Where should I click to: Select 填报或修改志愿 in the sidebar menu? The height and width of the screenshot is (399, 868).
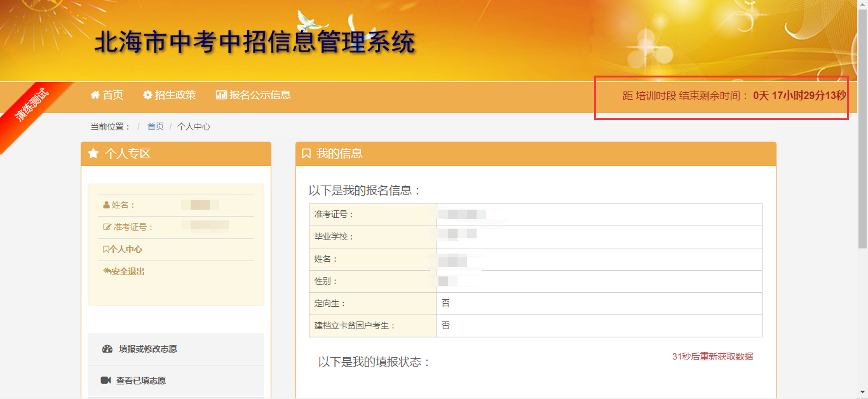[148, 349]
